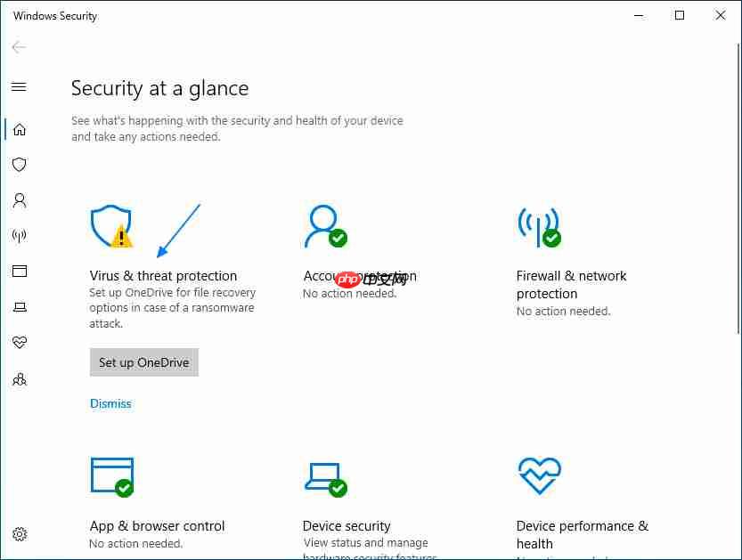Click the green checkmark on App & browser control
Image resolution: width=742 pixels, height=560 pixels.
pos(123,488)
